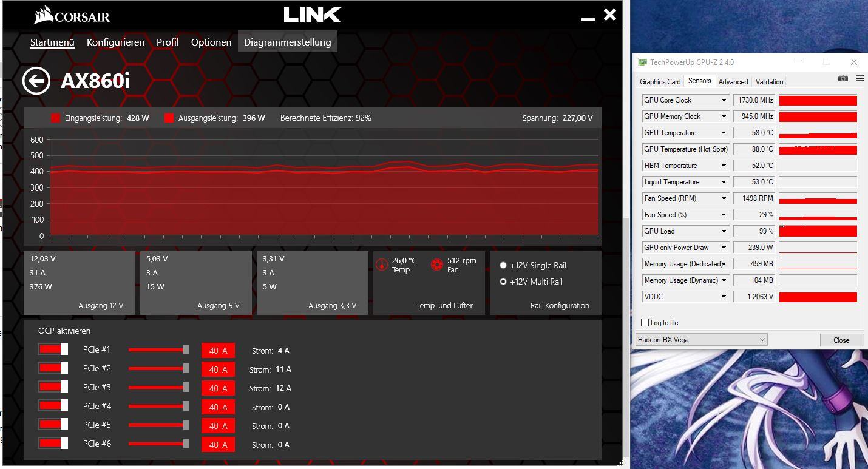This screenshot has height=469, width=868.
Task: Toggle OCP switch for PCIe #3
Action: [x=53, y=387]
